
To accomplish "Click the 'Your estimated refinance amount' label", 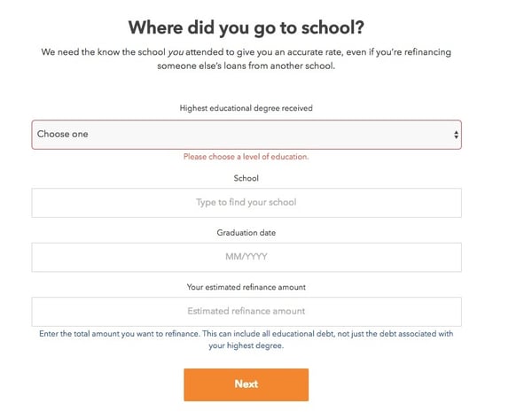I will 246,287.
